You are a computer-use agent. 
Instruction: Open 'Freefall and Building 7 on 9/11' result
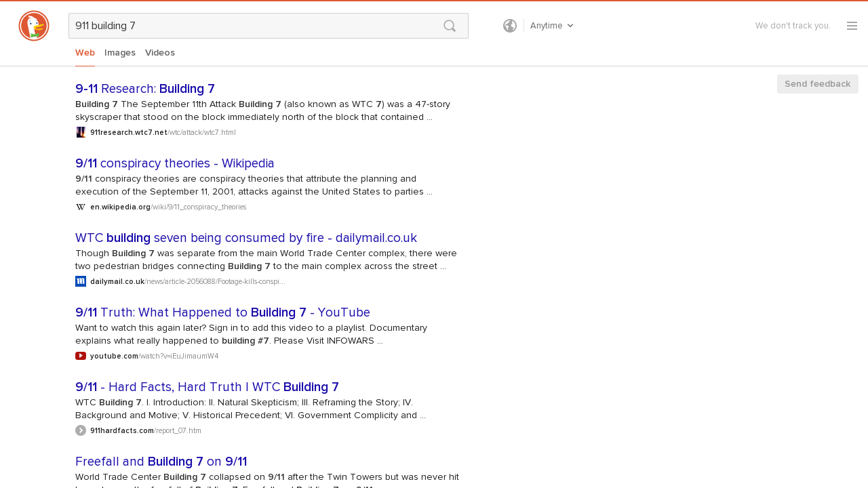(x=161, y=462)
